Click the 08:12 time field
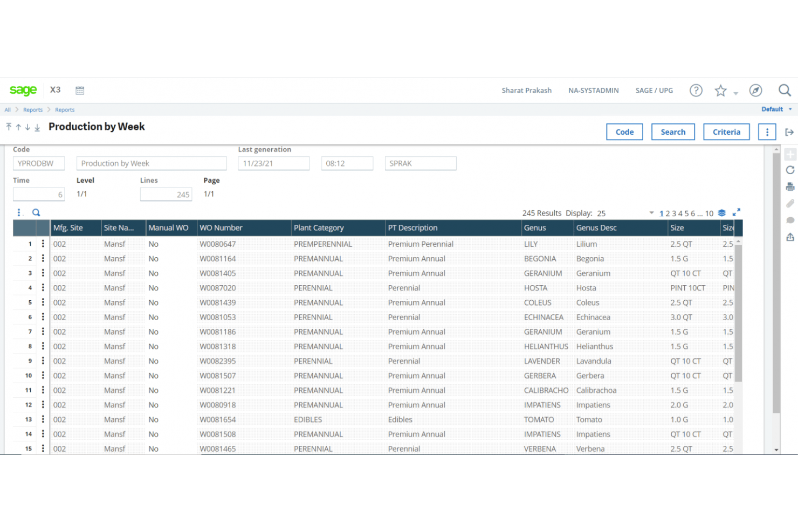 [347, 163]
